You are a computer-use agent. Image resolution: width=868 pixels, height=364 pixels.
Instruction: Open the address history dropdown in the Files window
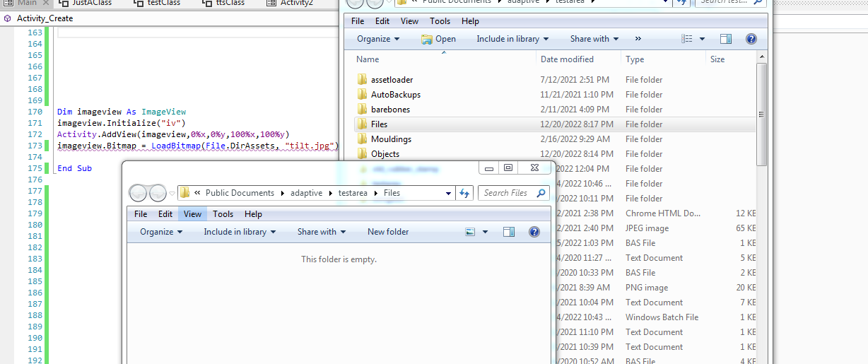point(448,193)
